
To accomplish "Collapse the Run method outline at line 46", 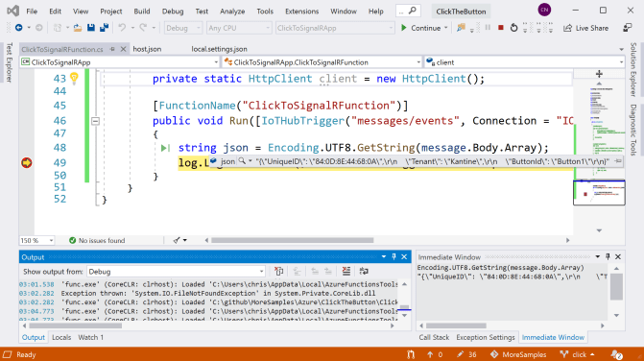I will [x=95, y=121].
